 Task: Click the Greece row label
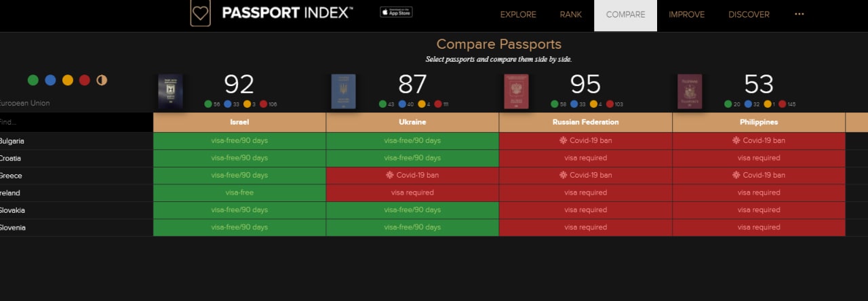(11, 176)
